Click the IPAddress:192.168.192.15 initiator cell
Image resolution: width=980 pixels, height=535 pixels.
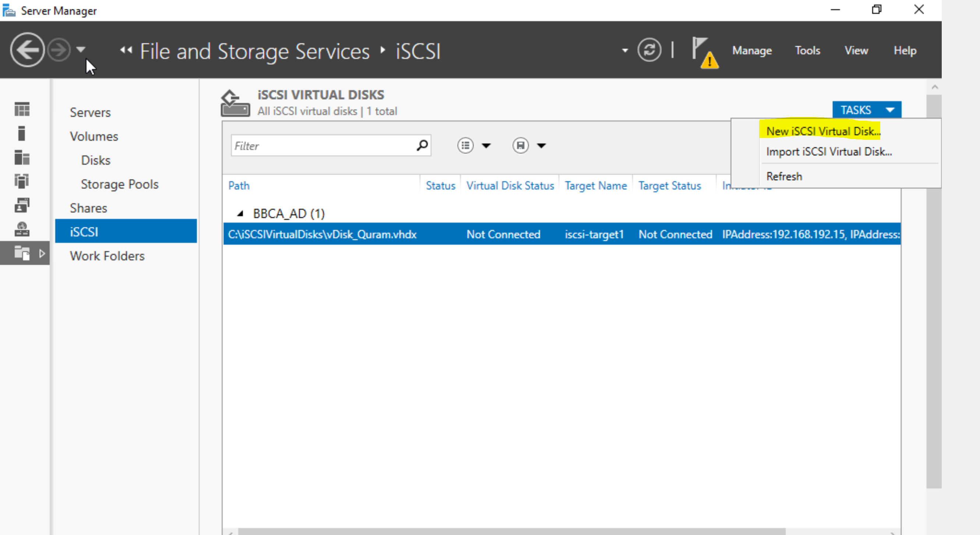811,234
